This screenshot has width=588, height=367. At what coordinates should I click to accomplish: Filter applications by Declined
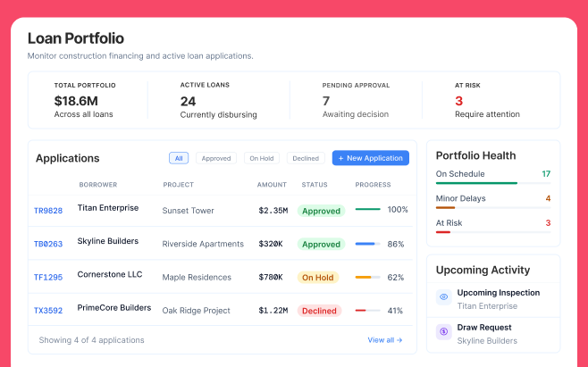point(306,158)
